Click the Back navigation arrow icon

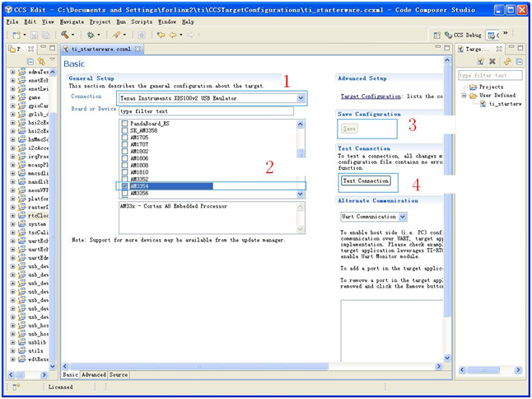click(x=173, y=35)
